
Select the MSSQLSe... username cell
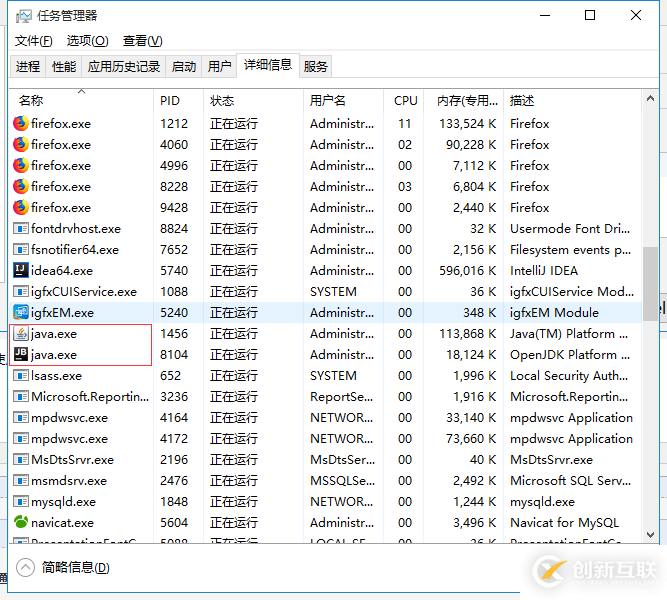342,481
